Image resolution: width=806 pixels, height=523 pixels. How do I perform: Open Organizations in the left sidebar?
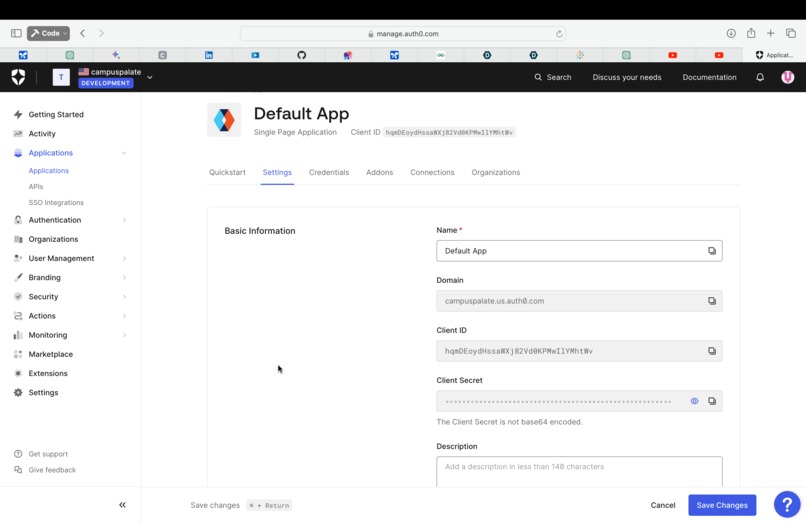click(53, 239)
